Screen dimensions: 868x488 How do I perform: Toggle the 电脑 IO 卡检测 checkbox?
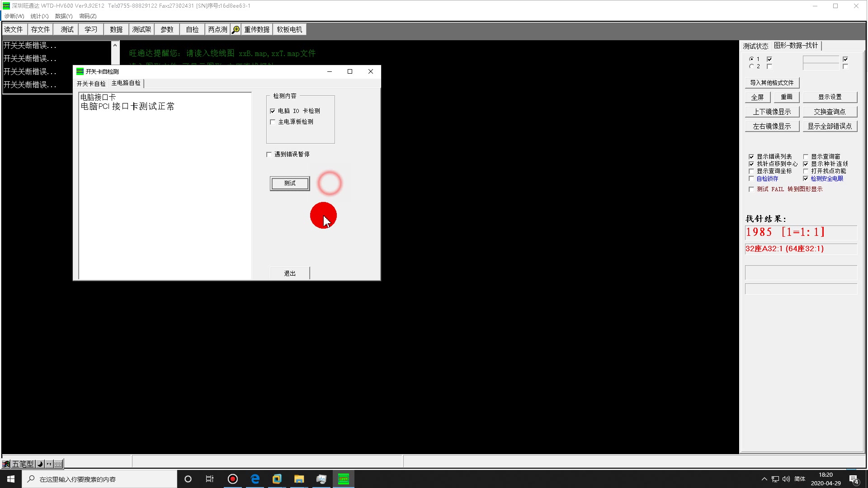pos(273,111)
